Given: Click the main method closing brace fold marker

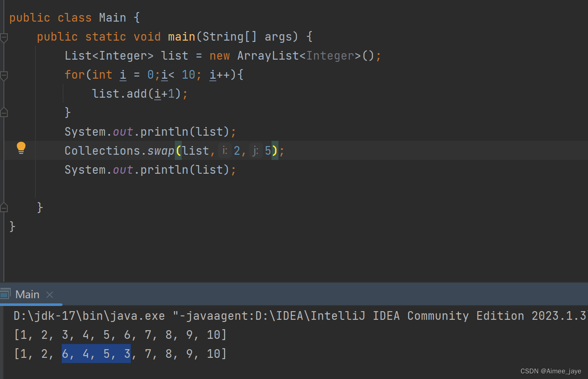Looking at the screenshot, I should tap(4, 208).
